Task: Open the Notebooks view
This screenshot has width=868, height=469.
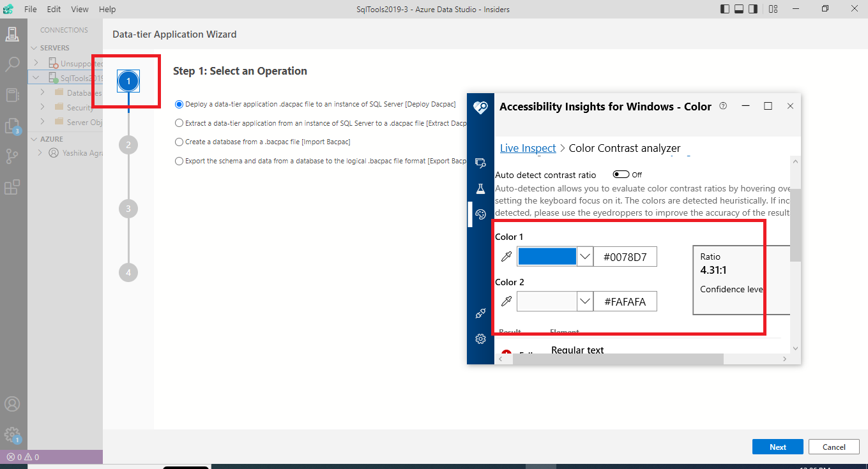Action: 13,94
